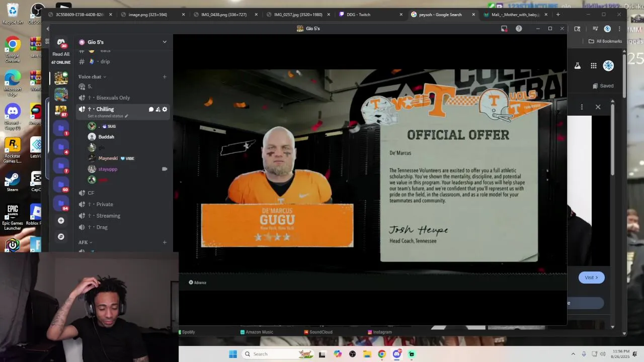Create invite for Chilling channel
This screenshot has width=644, height=362.
coord(158,109)
